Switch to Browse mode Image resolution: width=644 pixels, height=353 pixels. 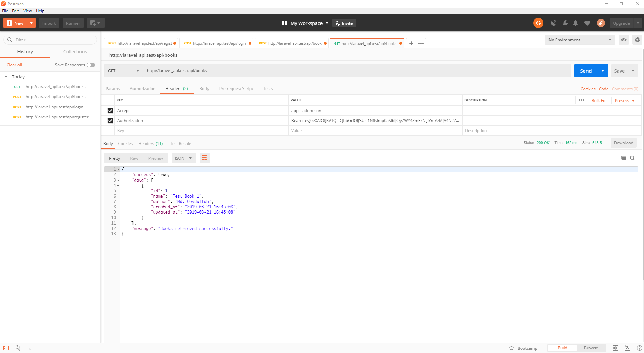click(x=591, y=348)
